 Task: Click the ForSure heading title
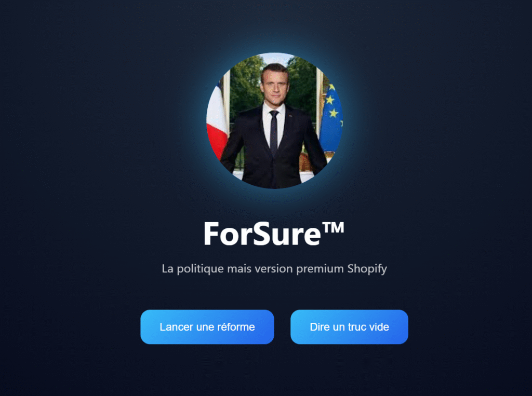(x=274, y=233)
